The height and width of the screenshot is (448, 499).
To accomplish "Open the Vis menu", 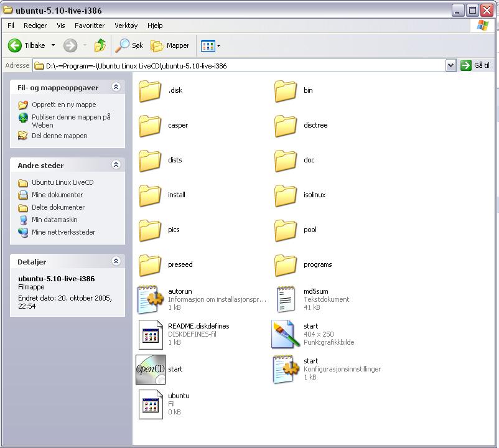I will [61, 26].
